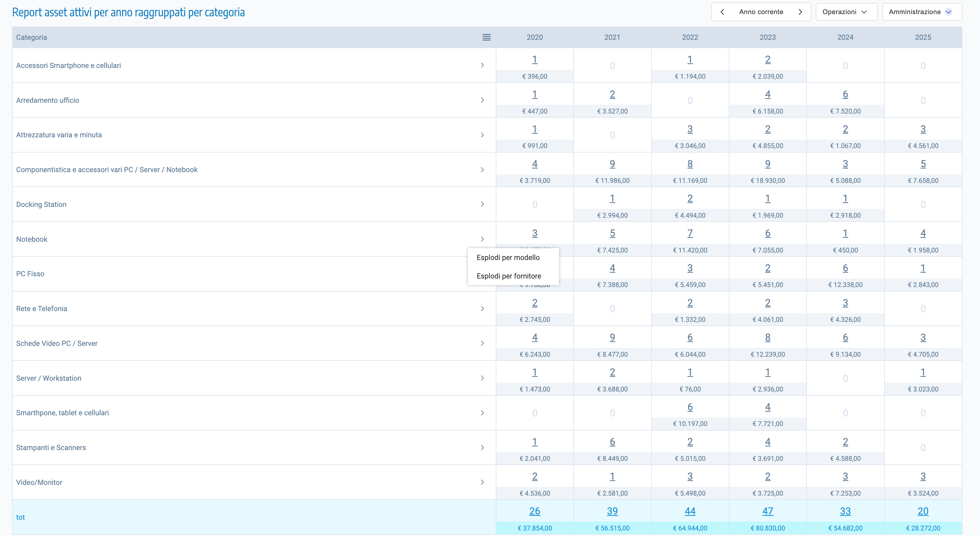Select Esplodi per fornitore menu entry
The height and width of the screenshot is (536, 980).
[509, 276]
